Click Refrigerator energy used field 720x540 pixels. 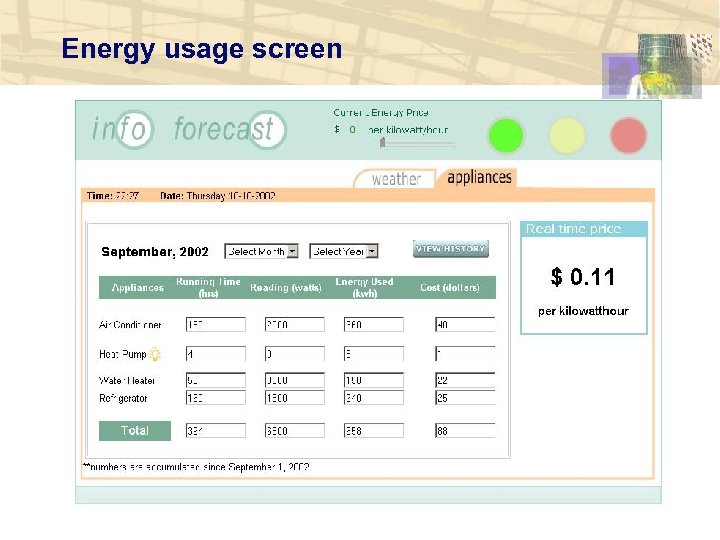click(374, 398)
